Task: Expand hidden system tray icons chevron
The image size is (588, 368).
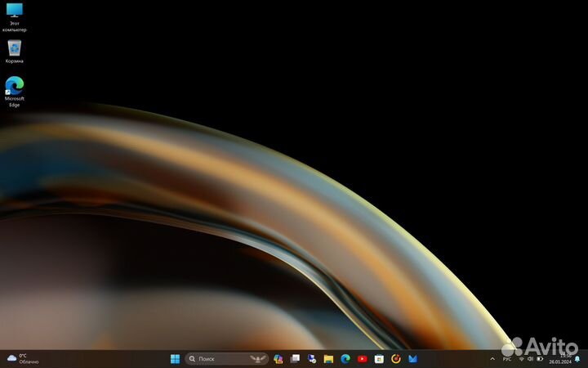Action: click(x=492, y=358)
